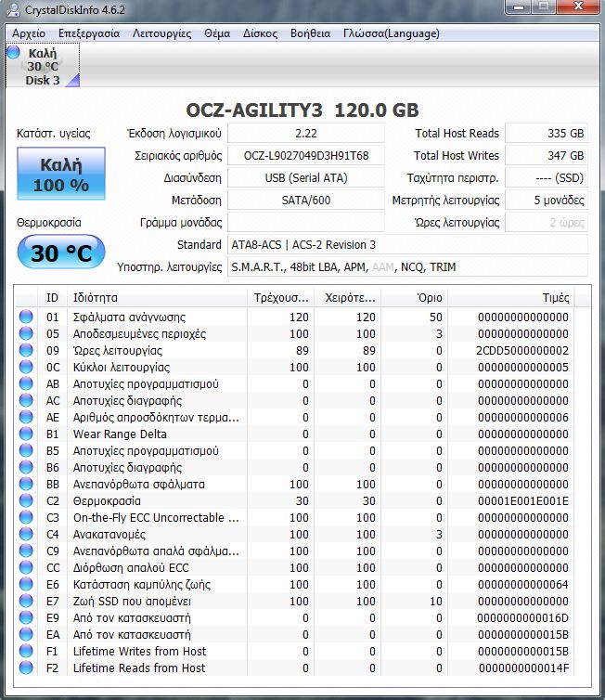Click the status icon of row EA

click(x=26, y=634)
